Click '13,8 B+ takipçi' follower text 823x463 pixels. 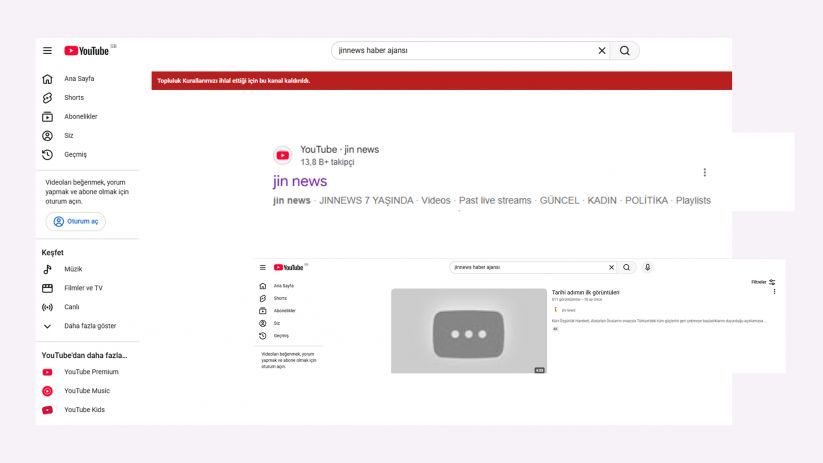tap(327, 162)
